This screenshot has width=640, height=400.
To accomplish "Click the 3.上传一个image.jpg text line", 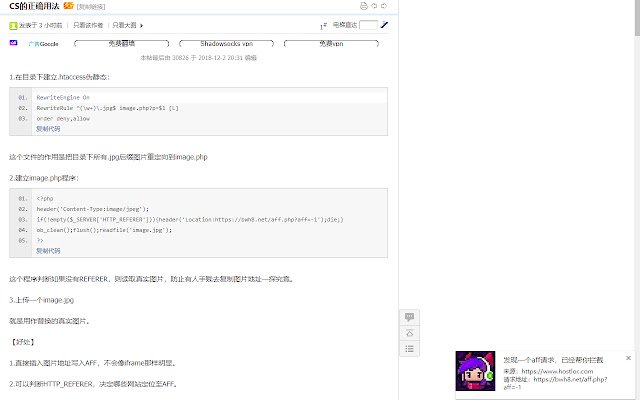I will (41, 300).
